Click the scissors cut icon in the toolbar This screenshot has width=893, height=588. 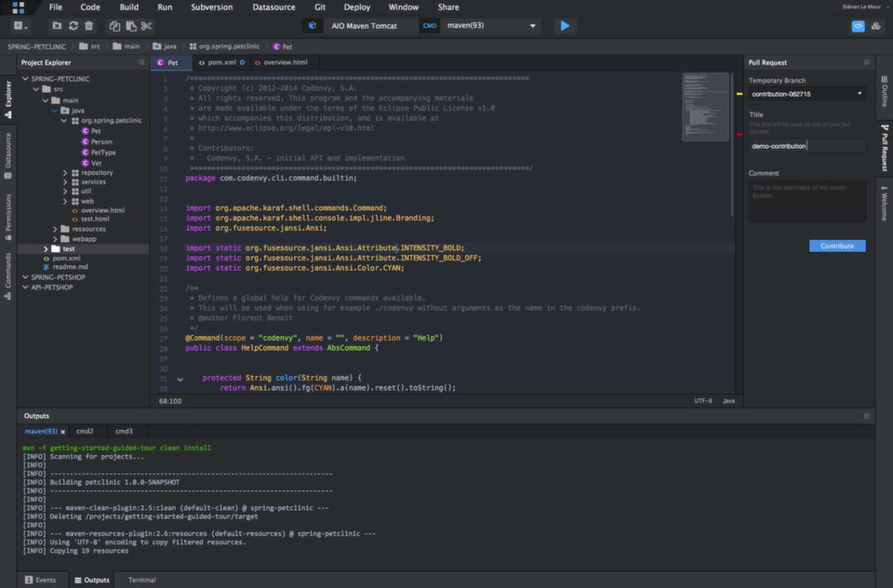146,26
